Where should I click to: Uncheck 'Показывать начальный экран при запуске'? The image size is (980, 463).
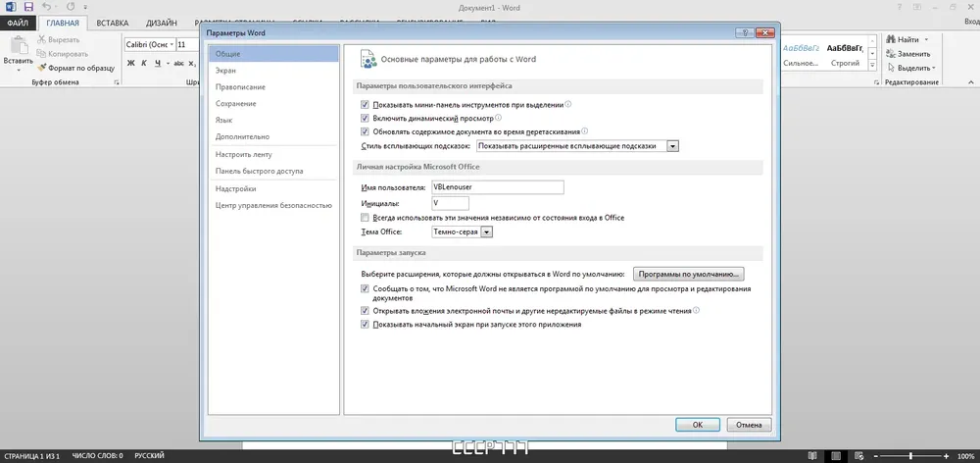tap(365, 325)
